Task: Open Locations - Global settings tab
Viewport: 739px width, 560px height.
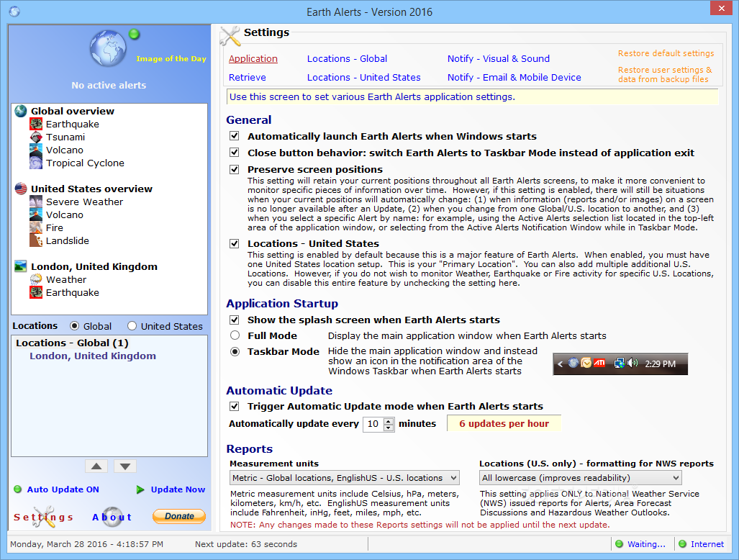Action: pos(347,58)
